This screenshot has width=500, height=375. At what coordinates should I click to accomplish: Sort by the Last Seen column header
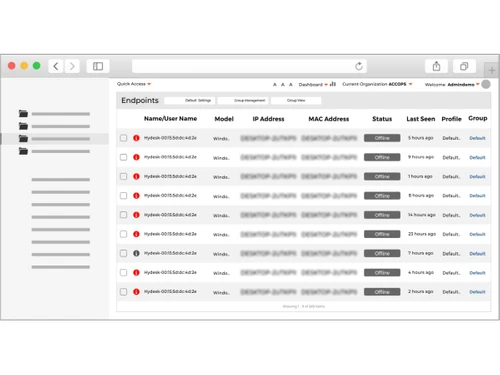point(421,119)
